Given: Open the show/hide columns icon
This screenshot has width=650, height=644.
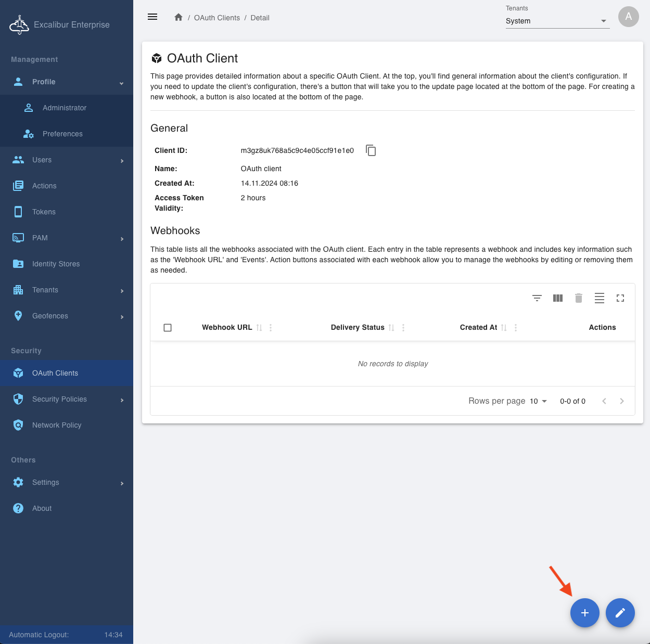Looking at the screenshot, I should [x=557, y=298].
